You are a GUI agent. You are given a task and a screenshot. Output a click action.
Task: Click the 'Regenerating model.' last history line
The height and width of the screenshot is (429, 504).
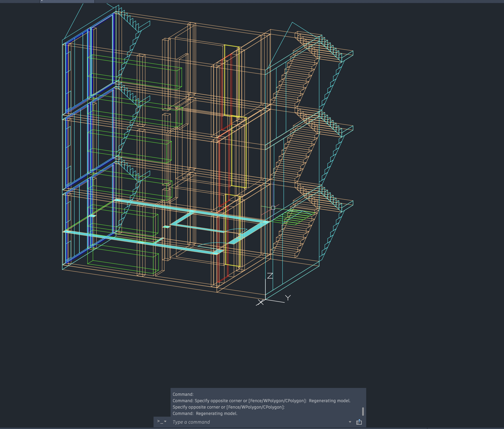coord(216,413)
